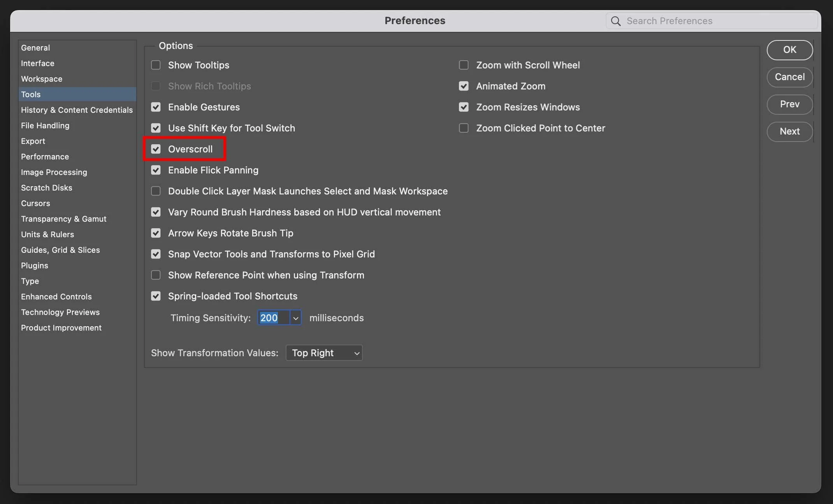The height and width of the screenshot is (504, 833).
Task: Open Enhanced Controls category
Action: click(x=77, y=297)
